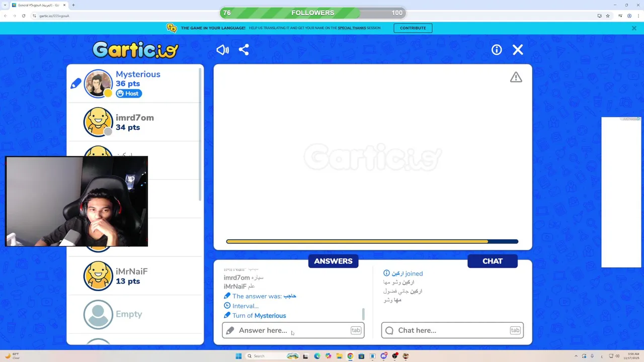Click the address bar URL

pos(54,16)
